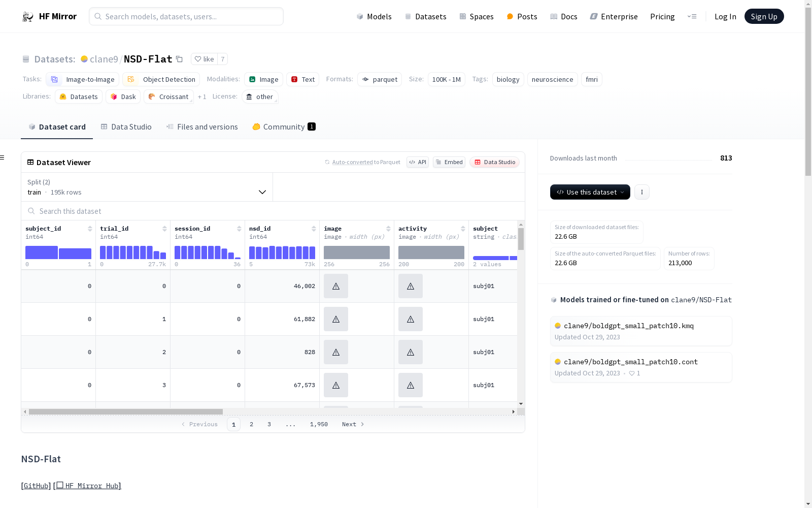The height and width of the screenshot is (508, 812).
Task: Open Models in the top navigation
Action: 374,17
